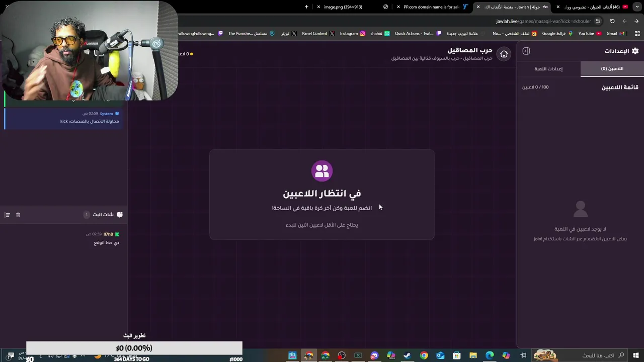Viewport: 644px width, 362px height.
Task: Open File Explorer from taskbar
Action: 473,355
